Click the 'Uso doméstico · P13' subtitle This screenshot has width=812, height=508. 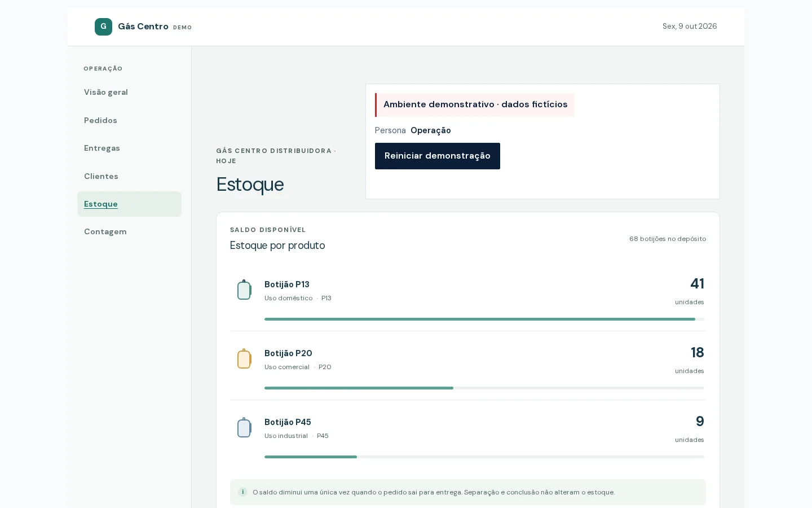click(298, 298)
